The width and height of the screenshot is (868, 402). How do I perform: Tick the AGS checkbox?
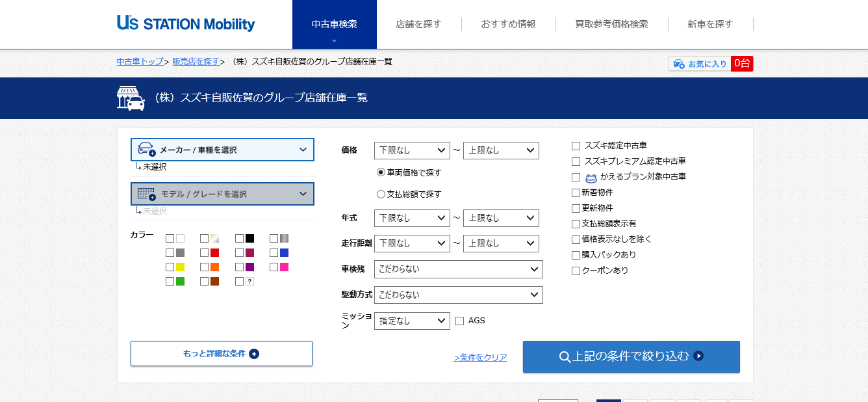[460, 321]
